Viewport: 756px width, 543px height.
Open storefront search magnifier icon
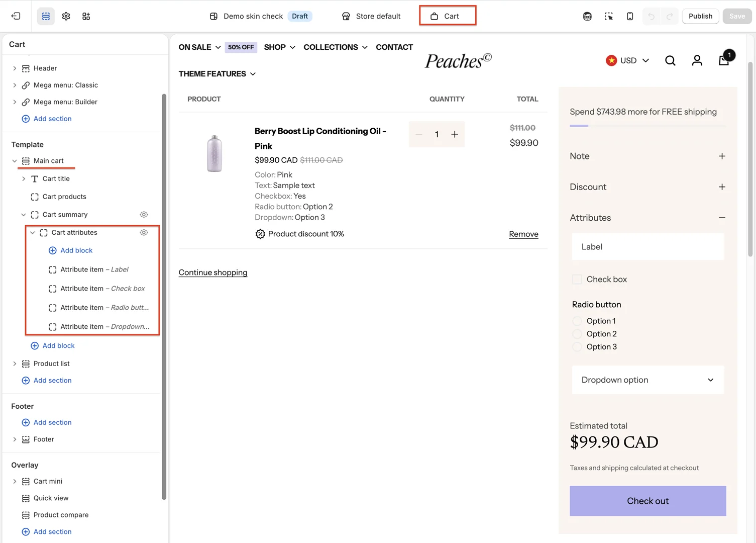670,61
